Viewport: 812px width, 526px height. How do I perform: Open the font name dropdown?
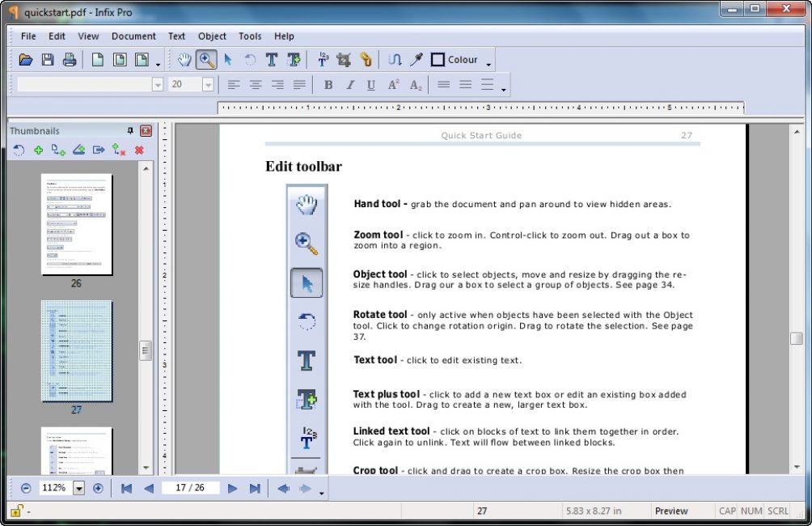[x=158, y=84]
